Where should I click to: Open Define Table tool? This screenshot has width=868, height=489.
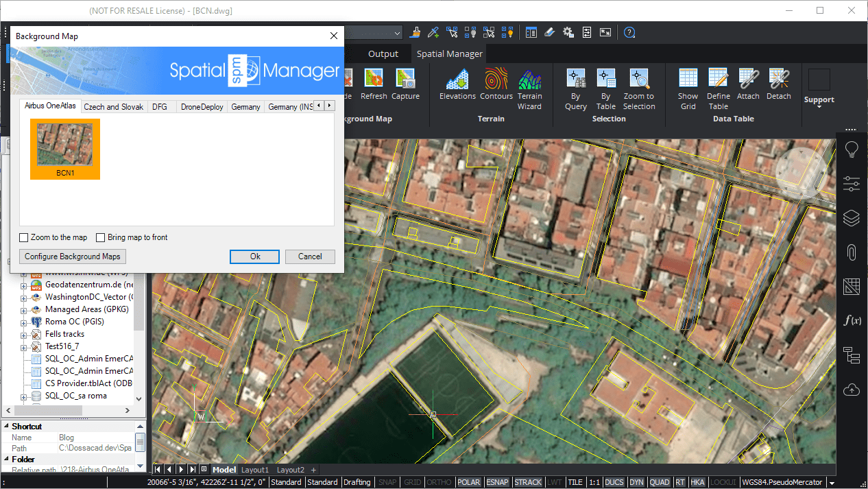[x=719, y=89]
